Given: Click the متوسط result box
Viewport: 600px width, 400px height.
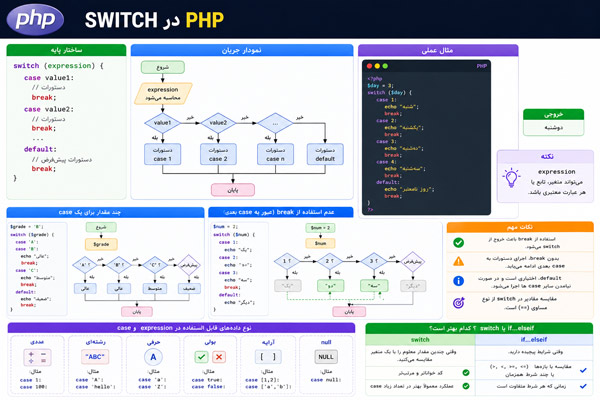Looking at the screenshot, I should click(x=155, y=288).
